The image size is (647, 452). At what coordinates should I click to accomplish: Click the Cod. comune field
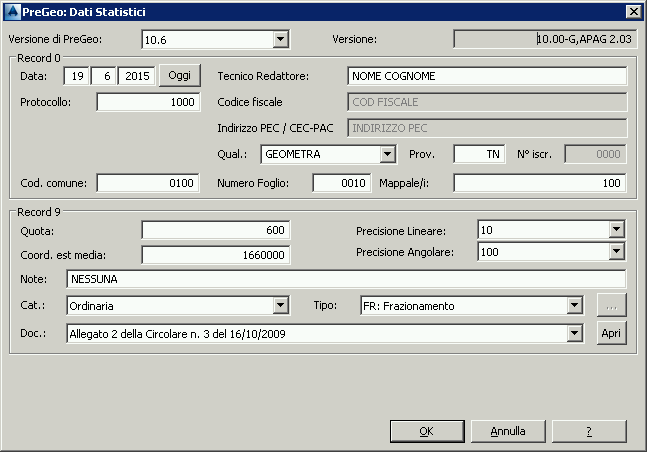coord(148,183)
